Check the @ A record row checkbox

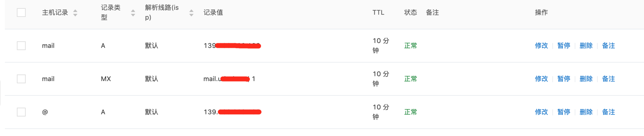(21, 112)
